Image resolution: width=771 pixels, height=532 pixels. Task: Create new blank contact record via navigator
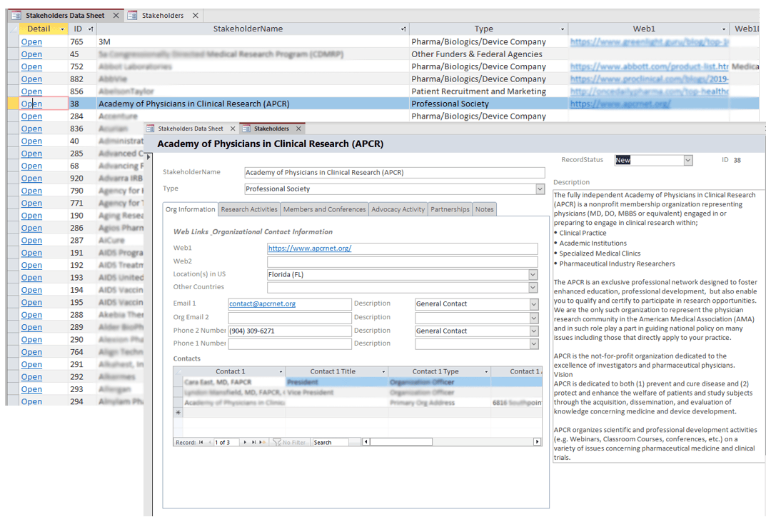[x=262, y=443]
